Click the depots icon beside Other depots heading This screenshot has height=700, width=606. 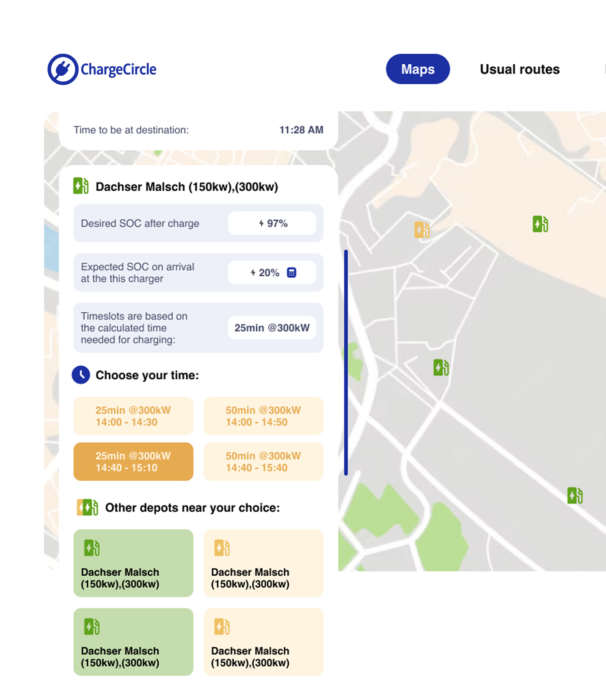(x=88, y=507)
